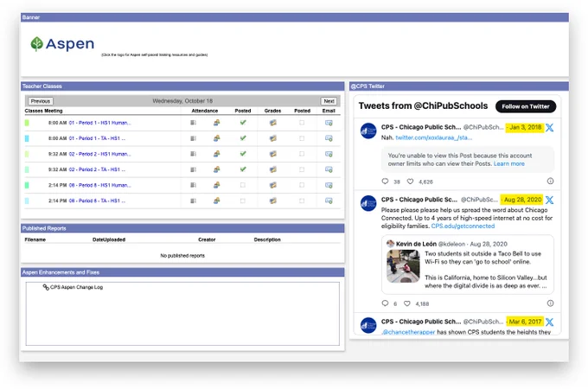Viewport: 588px width, 389px height.
Task: Open gradebook icon for 8:00 AM Period 1 TA
Action: 273,138
